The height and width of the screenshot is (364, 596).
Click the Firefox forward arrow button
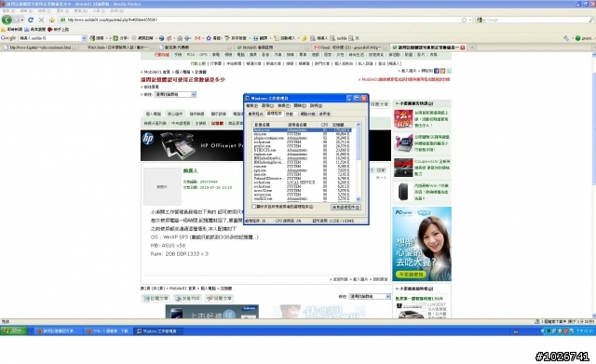click(x=17, y=20)
